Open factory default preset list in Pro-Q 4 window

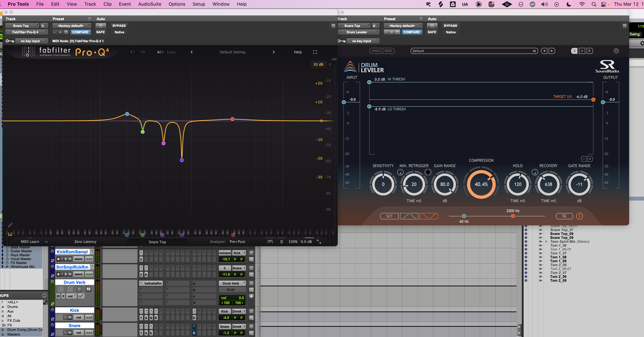pyautogui.click(x=72, y=26)
